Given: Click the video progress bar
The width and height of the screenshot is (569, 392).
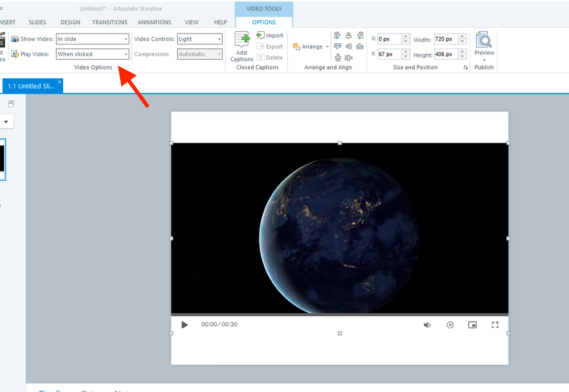Looking at the screenshot, I should 339,315.
